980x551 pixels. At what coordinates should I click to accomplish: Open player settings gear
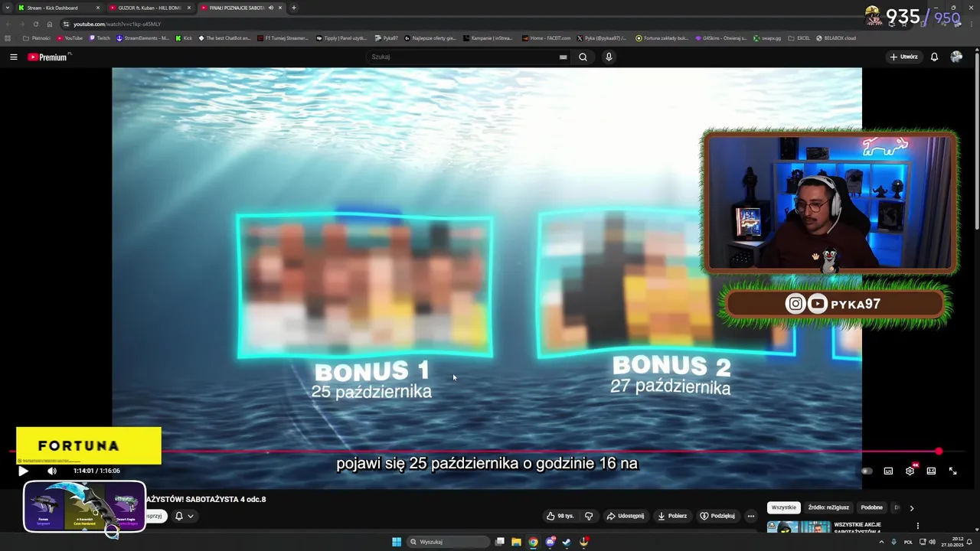click(910, 471)
